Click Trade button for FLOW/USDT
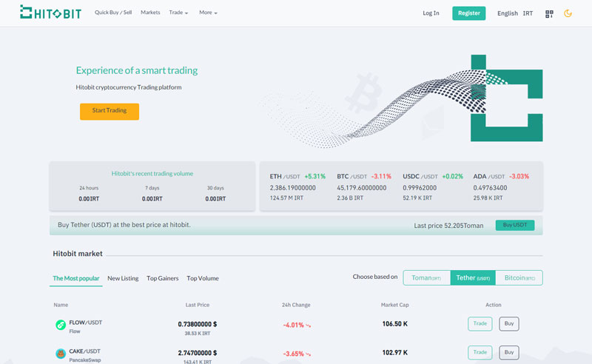 480,323
